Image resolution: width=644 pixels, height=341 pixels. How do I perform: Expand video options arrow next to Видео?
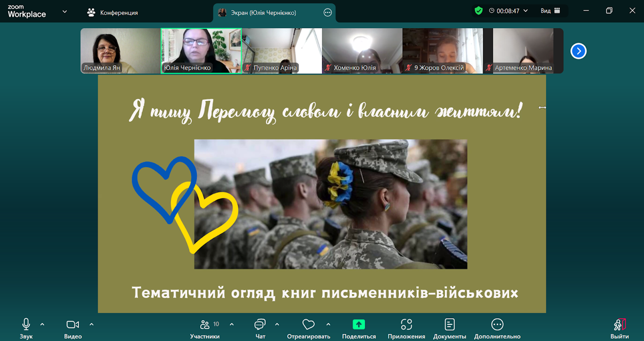(x=92, y=324)
